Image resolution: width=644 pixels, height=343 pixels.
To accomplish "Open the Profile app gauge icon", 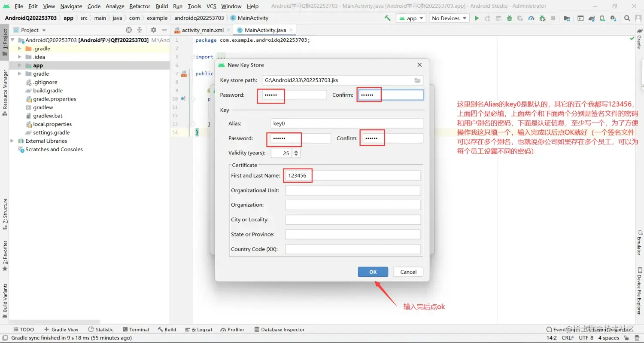I will (x=531, y=18).
